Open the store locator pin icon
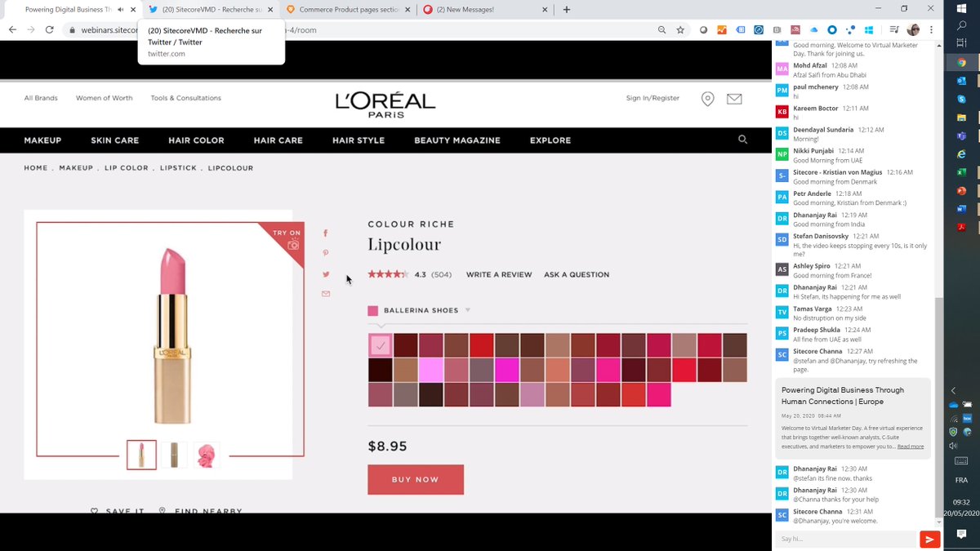 (x=707, y=99)
